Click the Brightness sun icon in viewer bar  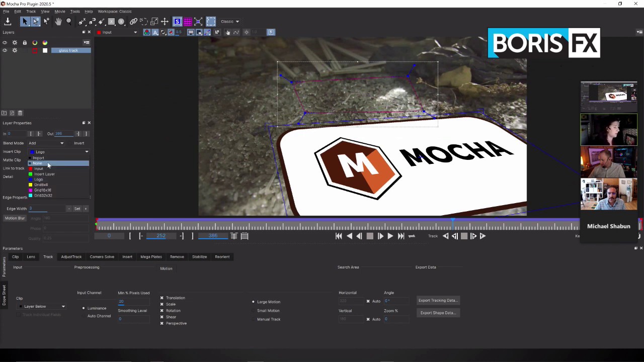246,32
